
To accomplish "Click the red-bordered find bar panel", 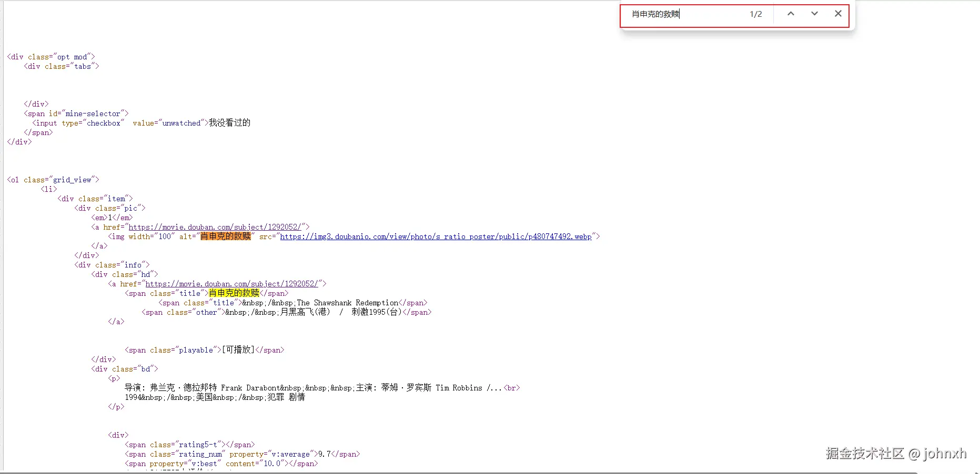I will (735, 16).
